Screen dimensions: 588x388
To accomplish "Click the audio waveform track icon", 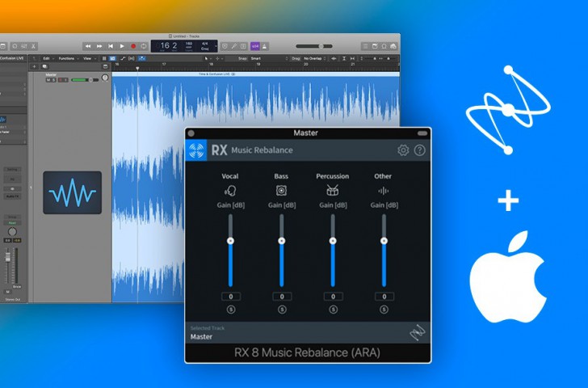I will 73,193.
